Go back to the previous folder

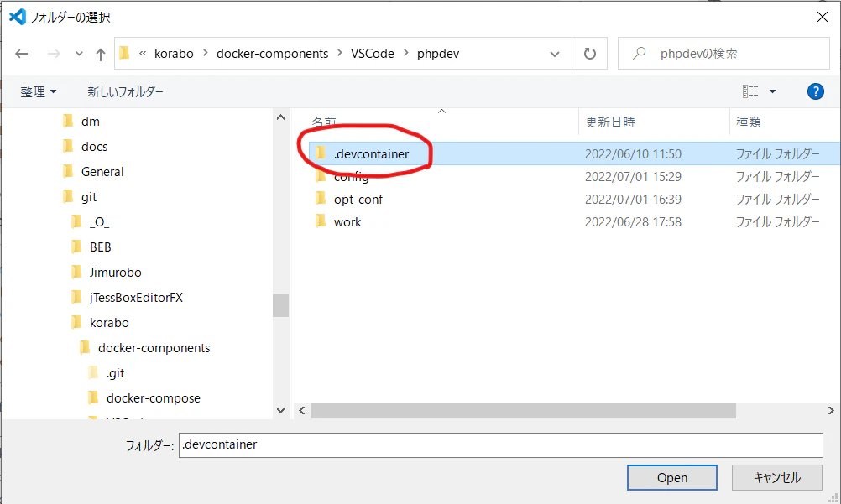[x=22, y=54]
